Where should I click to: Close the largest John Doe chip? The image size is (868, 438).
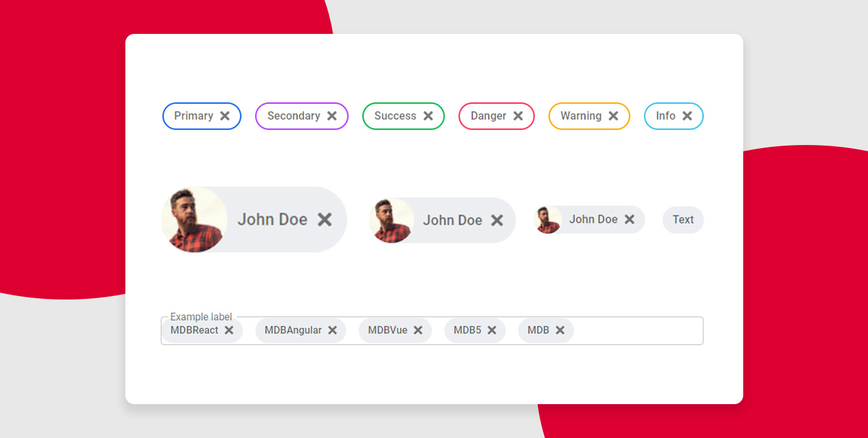[x=324, y=219]
